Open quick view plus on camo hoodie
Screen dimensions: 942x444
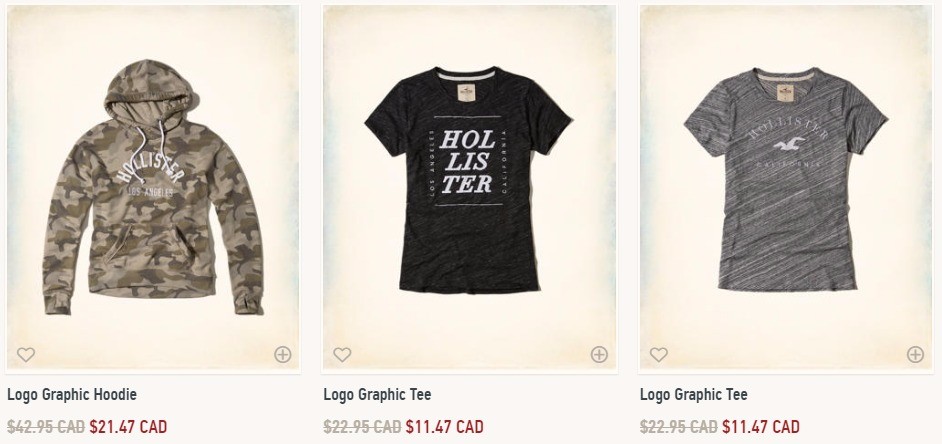pos(283,354)
